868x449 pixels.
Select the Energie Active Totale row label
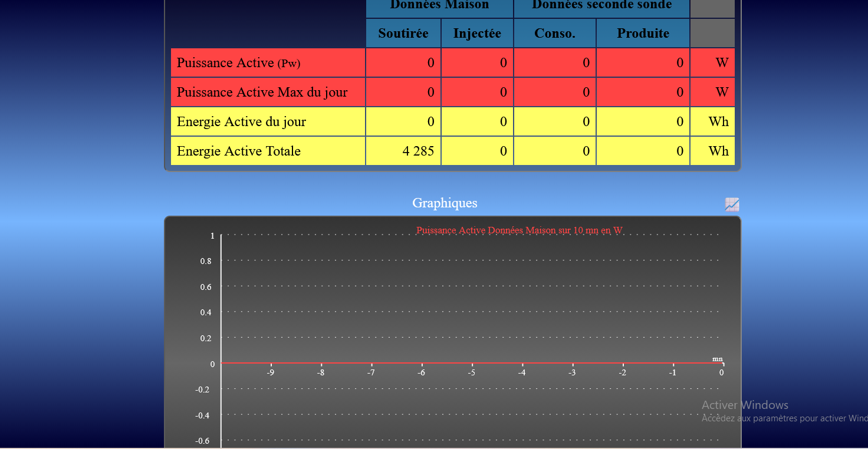click(x=238, y=151)
